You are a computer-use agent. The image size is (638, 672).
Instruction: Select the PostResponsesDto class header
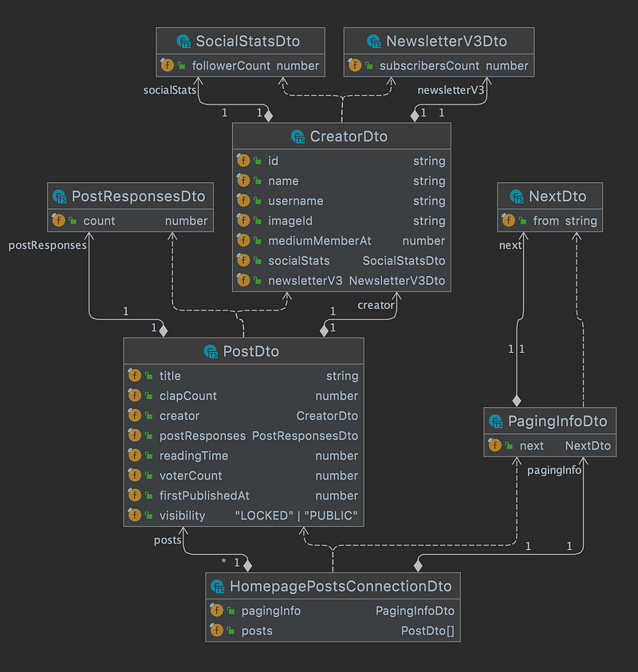pos(131,196)
